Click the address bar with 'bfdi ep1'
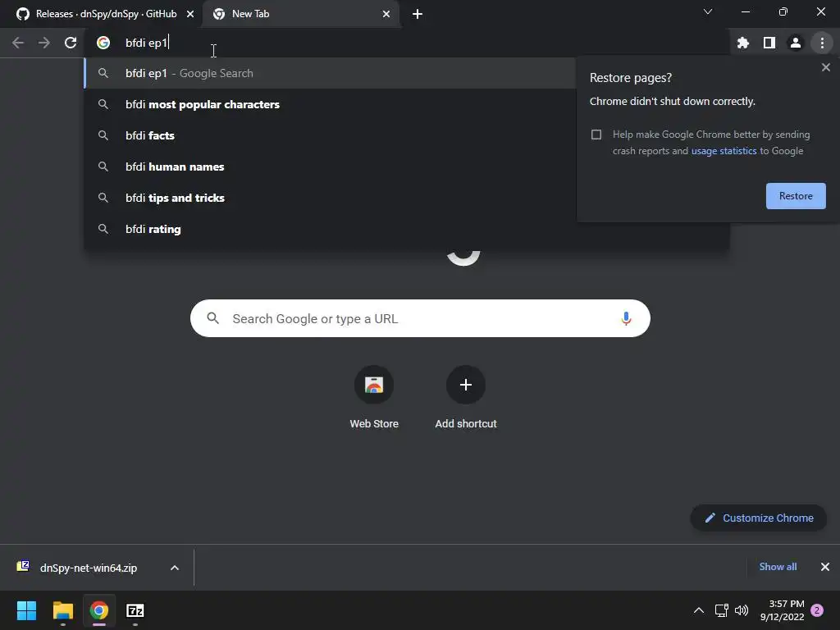The width and height of the screenshot is (840, 630). [407, 43]
